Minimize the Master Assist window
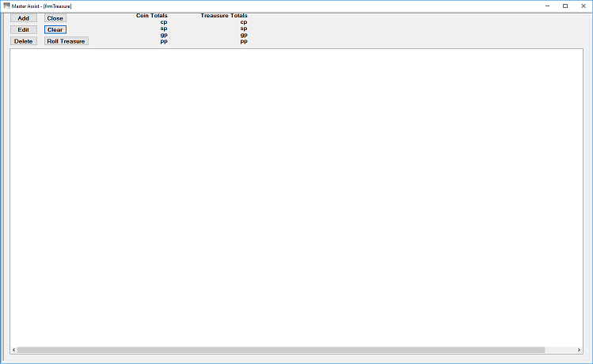 547,6
